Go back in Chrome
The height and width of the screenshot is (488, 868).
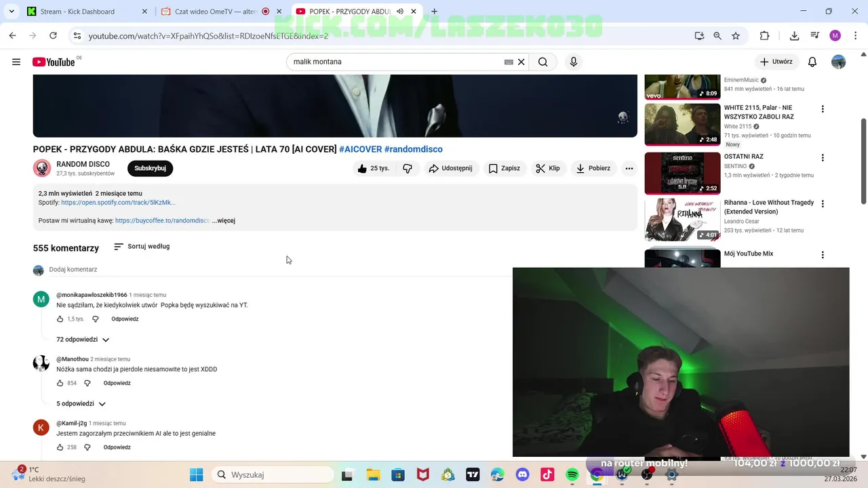12,35
